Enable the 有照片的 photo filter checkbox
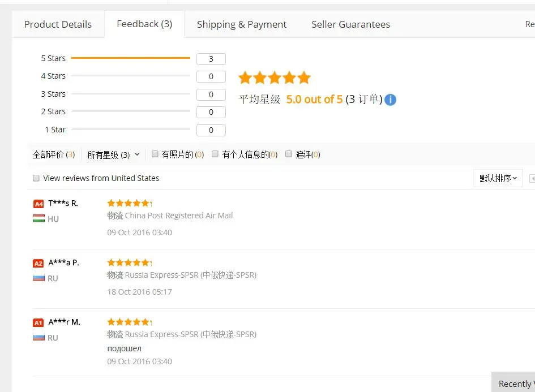 pos(155,154)
